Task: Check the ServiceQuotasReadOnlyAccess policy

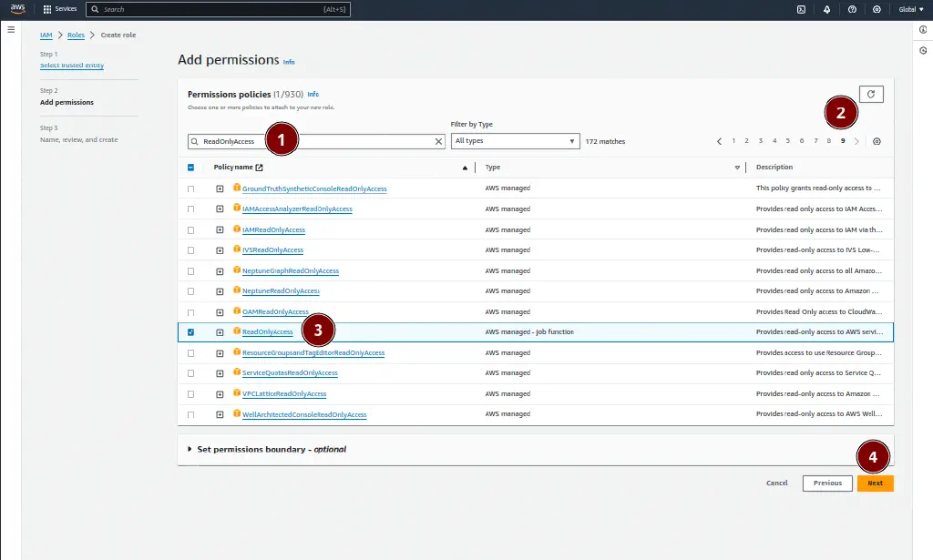Action: coord(190,373)
